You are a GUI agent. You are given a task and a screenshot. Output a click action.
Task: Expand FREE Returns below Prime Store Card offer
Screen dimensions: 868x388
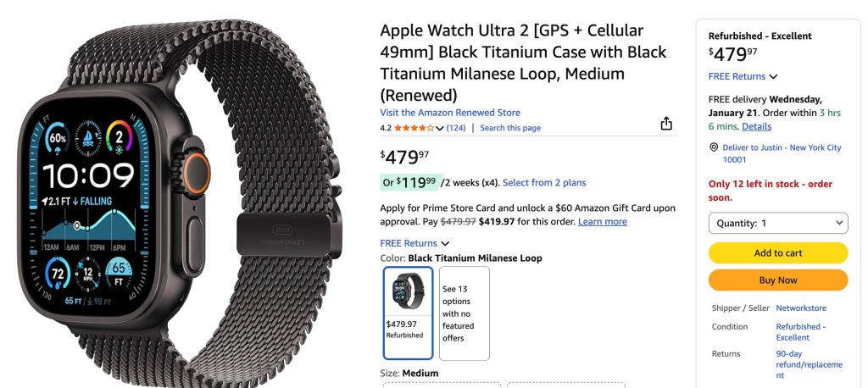(x=415, y=243)
